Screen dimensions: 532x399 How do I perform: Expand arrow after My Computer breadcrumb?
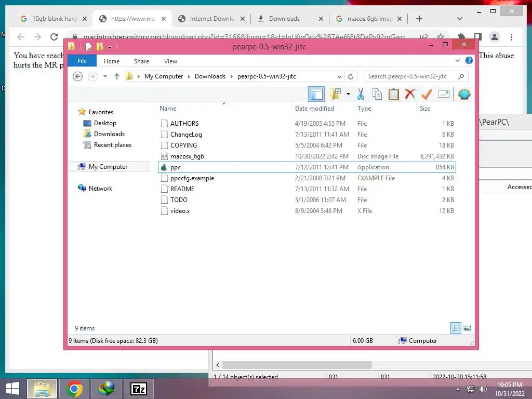pos(189,76)
